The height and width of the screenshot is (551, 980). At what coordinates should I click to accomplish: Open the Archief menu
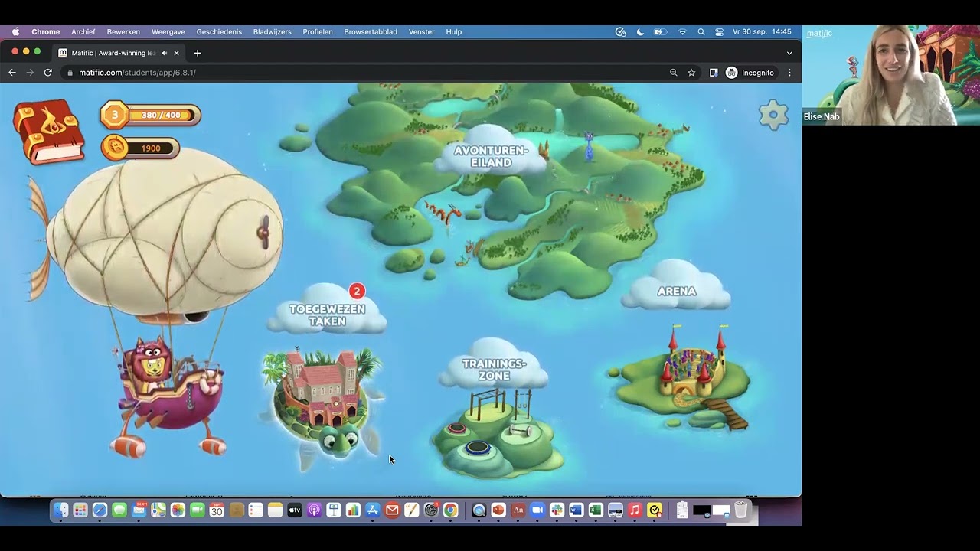point(83,32)
